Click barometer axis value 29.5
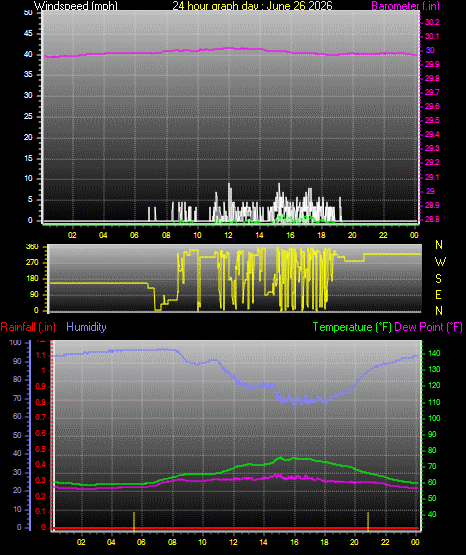Screen dimensions: 466x555 [432, 120]
